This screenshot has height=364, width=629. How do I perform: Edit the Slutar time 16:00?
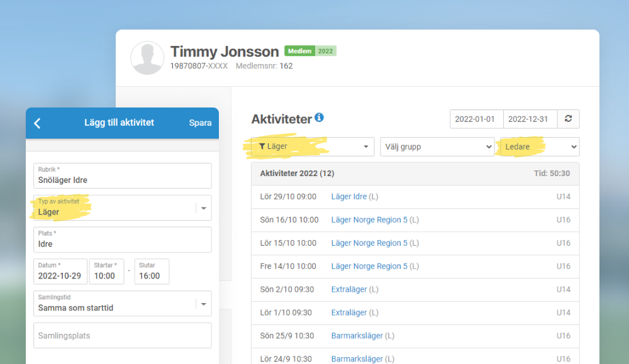(x=152, y=272)
